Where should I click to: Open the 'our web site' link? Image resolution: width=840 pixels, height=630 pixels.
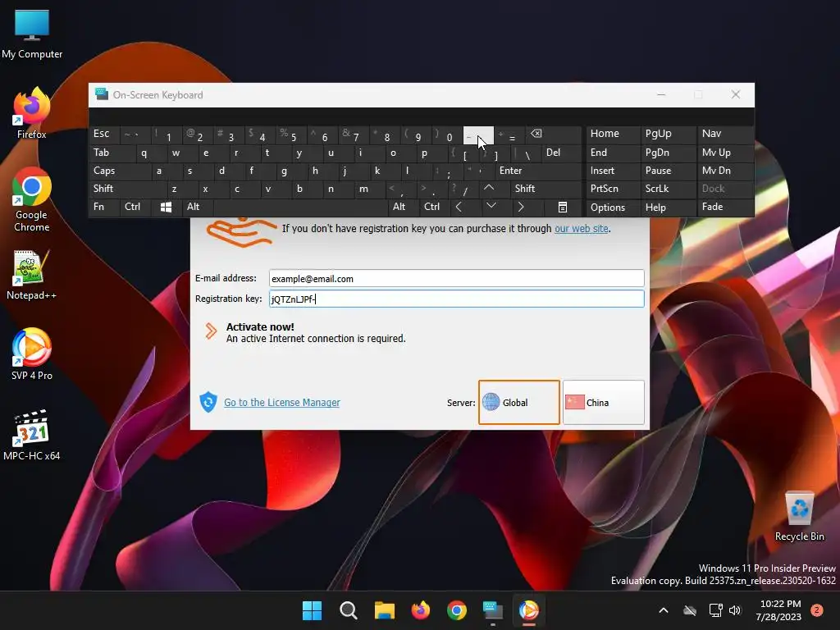(x=582, y=229)
